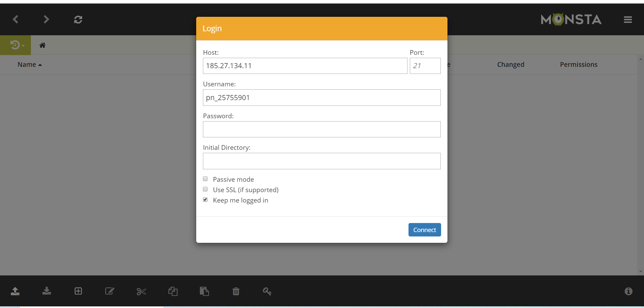This screenshot has height=308, width=644.
Task: Focus the Username input field
Action: pos(322,97)
